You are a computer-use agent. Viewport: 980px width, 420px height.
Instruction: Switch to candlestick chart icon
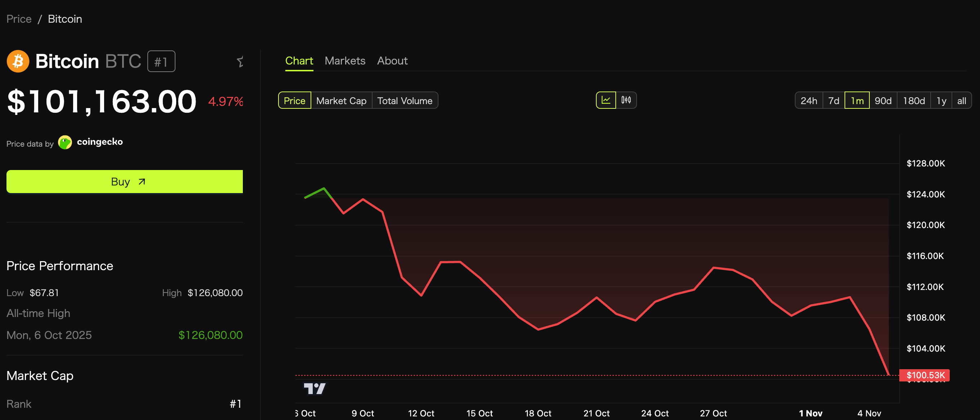point(626,100)
